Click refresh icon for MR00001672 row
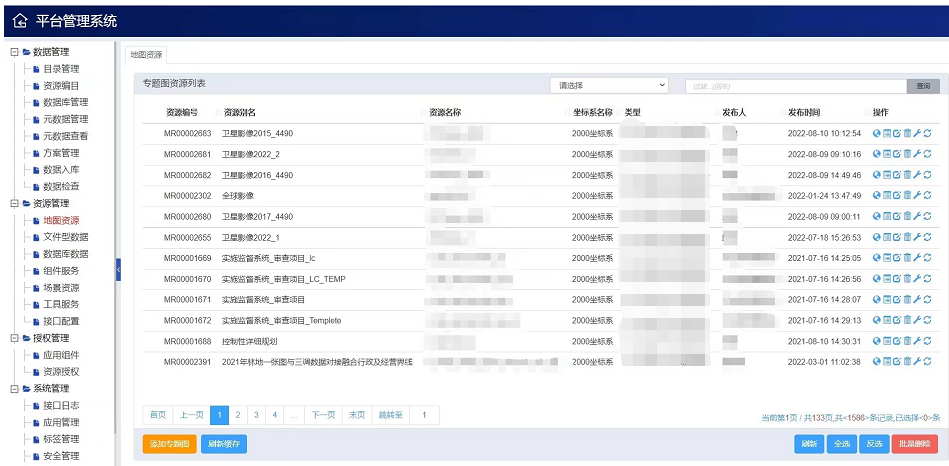Screen dimensions: 949x466 coord(927,320)
